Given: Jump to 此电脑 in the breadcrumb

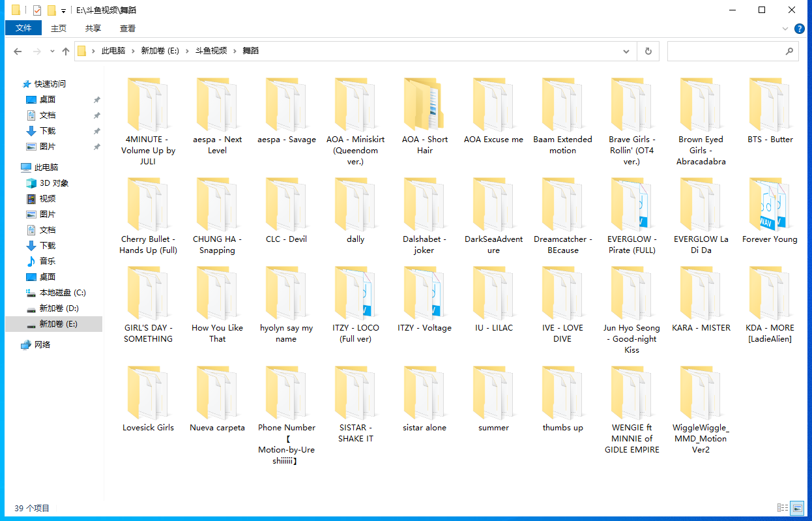Looking at the screenshot, I should tap(113, 51).
